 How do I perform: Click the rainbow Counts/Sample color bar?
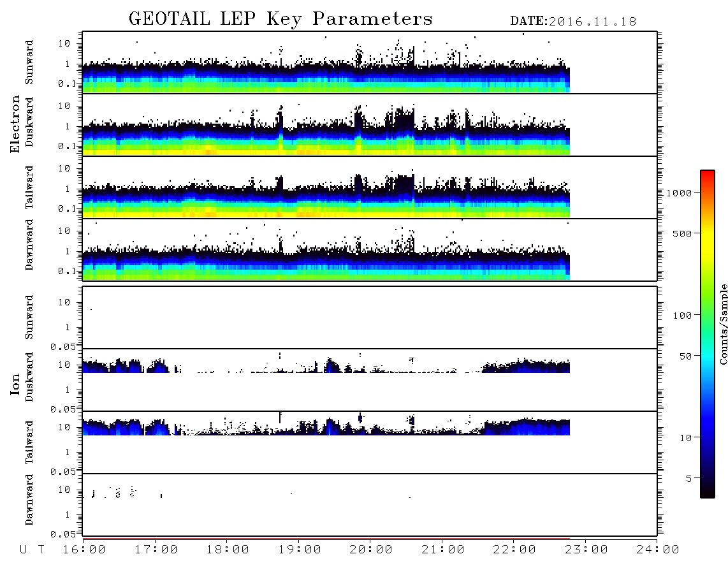coord(708,334)
